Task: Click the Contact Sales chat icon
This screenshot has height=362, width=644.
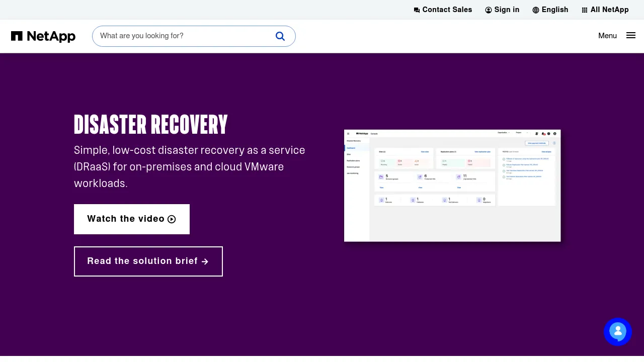Action: point(417,10)
